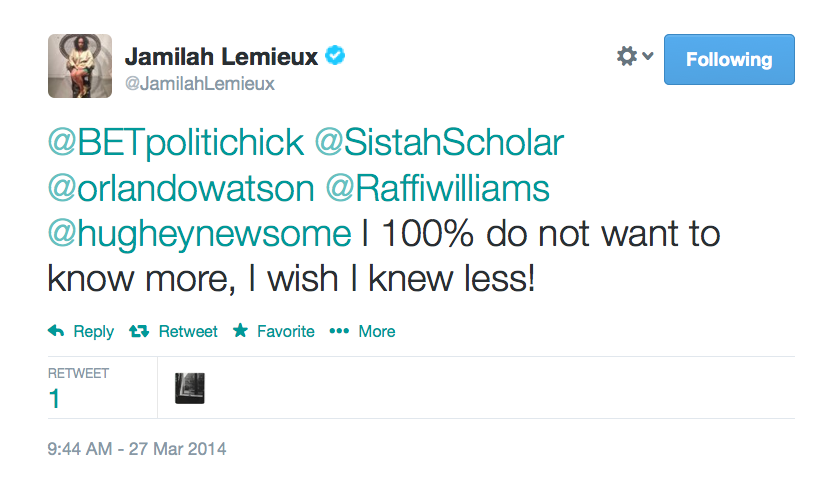Open the @BETpolitichick mention
This screenshot has height=498, width=833.
(175, 143)
